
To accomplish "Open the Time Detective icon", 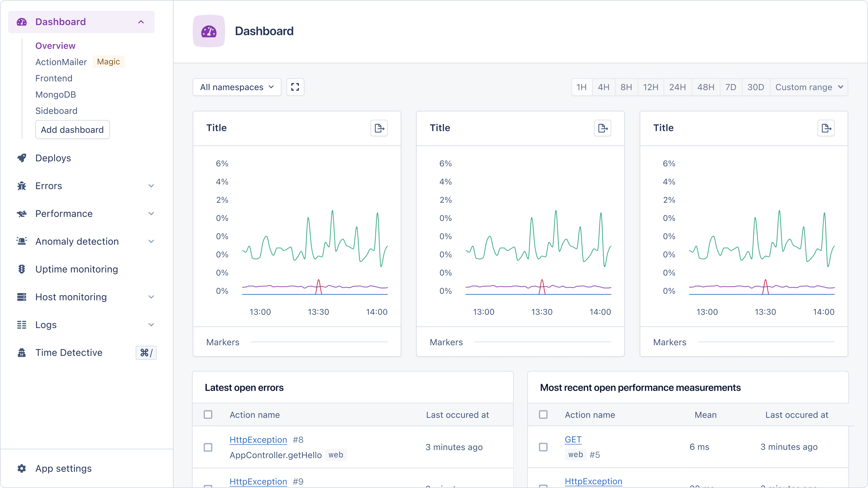I will (22, 352).
